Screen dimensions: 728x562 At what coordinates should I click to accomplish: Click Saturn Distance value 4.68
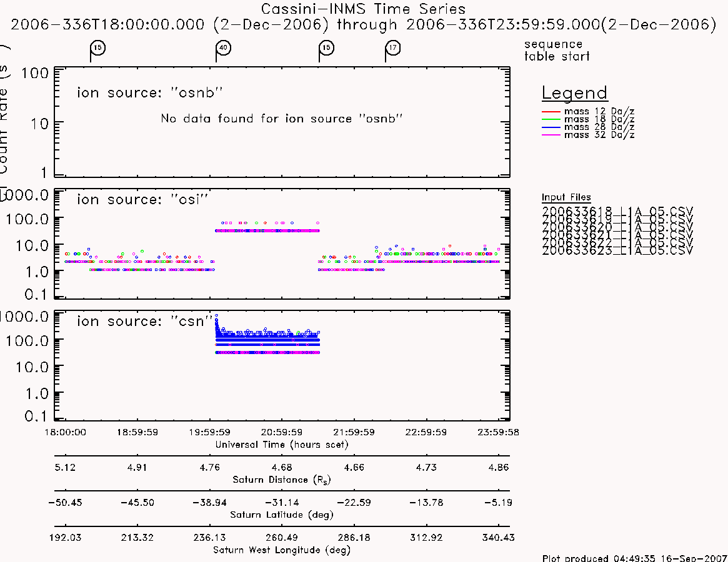click(282, 467)
